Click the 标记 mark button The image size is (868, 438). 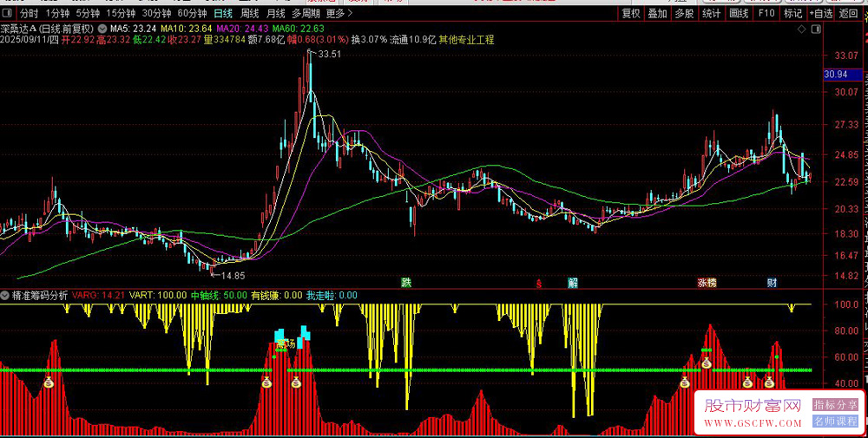(792, 13)
